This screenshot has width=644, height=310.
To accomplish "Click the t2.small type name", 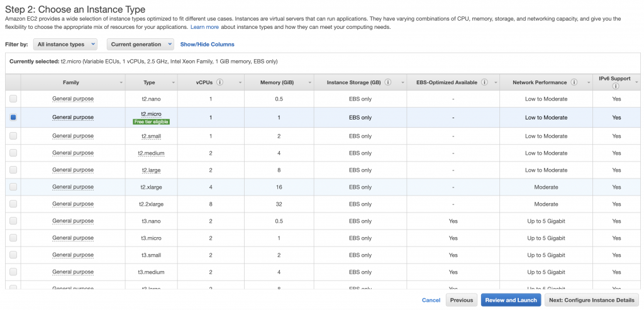I will tap(151, 136).
